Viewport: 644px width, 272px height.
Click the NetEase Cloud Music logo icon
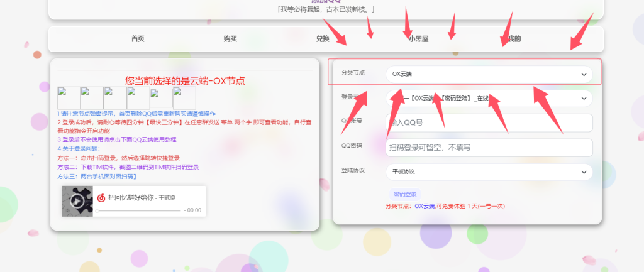[x=101, y=198]
